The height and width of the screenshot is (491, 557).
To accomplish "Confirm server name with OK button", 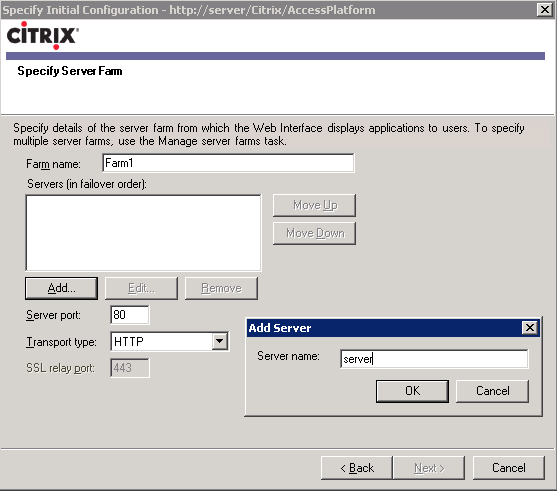I will click(x=412, y=391).
